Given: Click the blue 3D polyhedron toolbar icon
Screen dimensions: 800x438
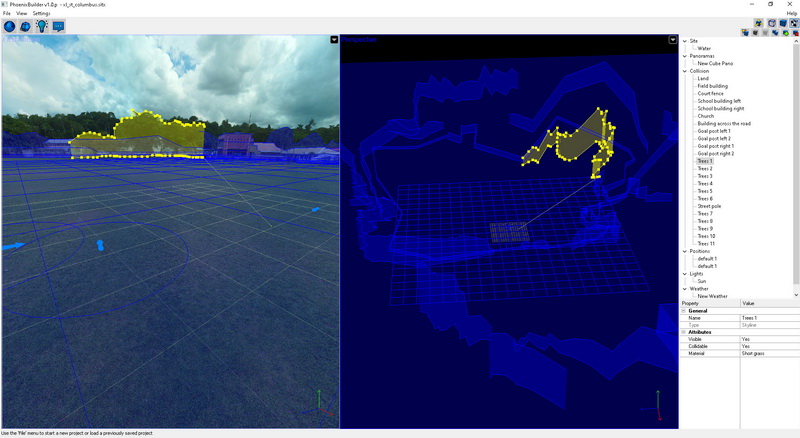Looking at the screenshot, I should (x=26, y=26).
